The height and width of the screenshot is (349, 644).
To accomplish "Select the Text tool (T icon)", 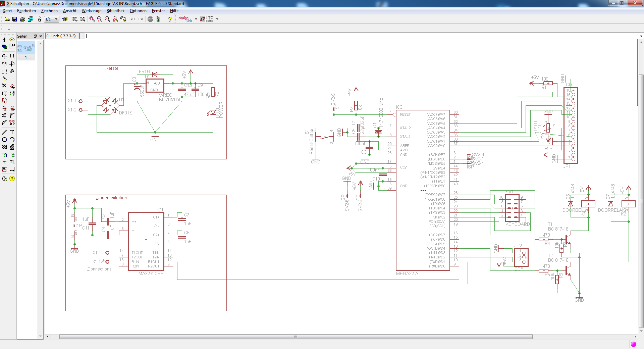I will [12, 132].
